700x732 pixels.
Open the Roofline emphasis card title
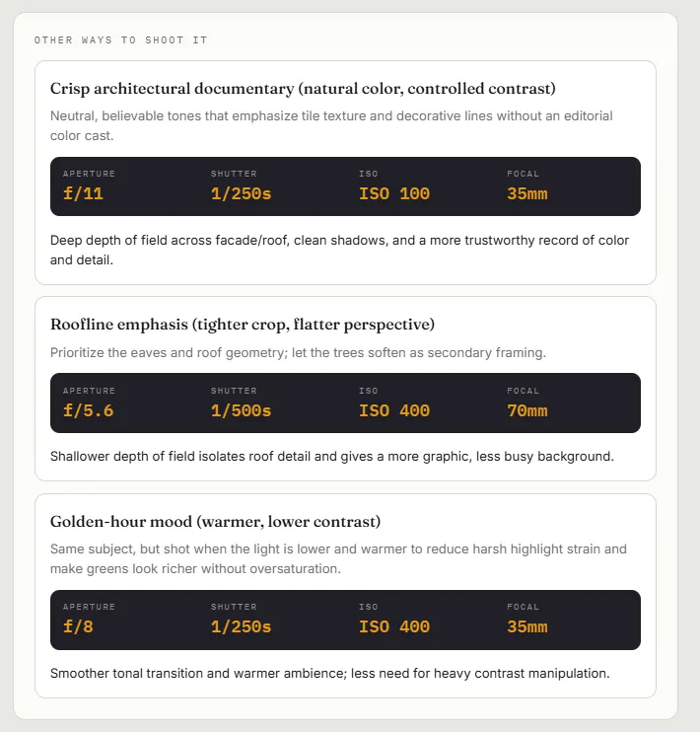tap(243, 325)
